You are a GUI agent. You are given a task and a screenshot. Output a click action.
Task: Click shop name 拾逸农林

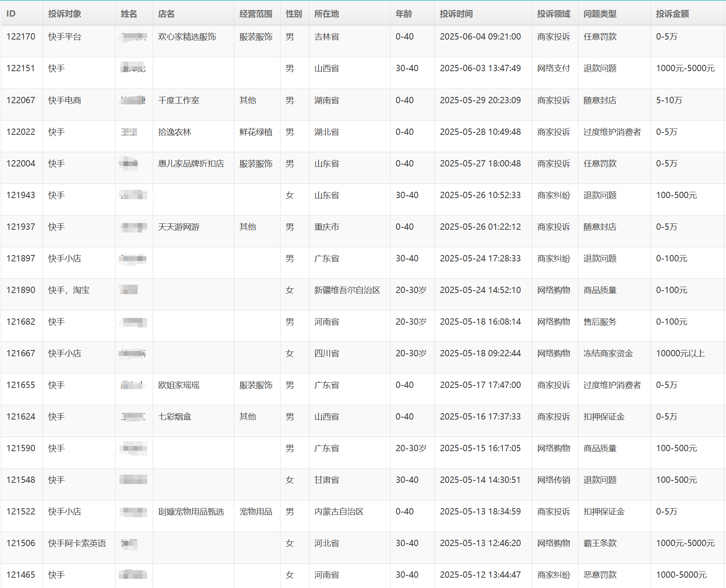[174, 132]
